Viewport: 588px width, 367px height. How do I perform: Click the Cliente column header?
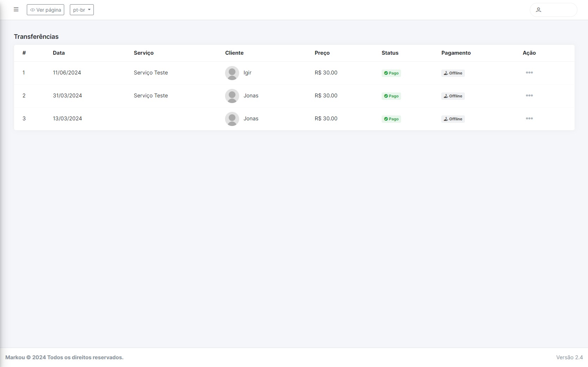(234, 53)
